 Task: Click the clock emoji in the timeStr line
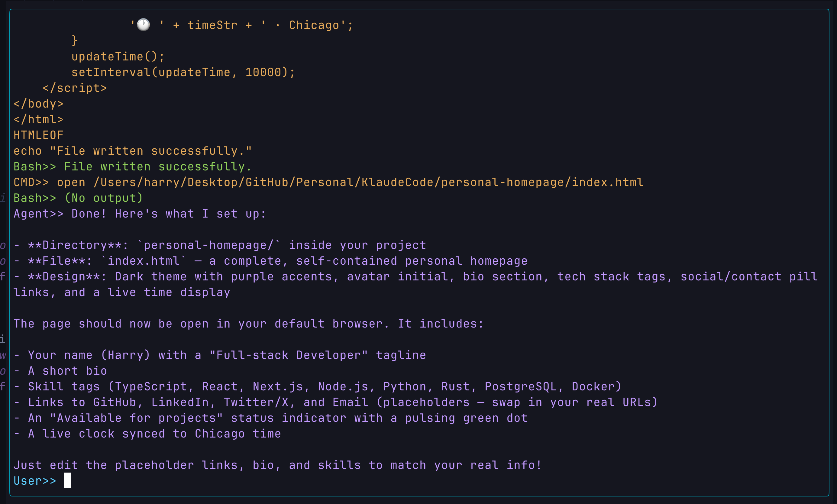point(143,25)
